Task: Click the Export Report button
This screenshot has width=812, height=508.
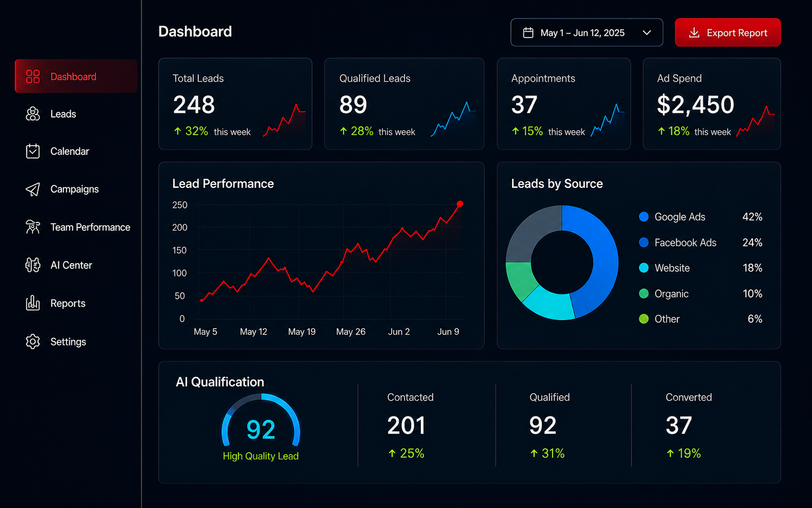Action: (x=728, y=32)
